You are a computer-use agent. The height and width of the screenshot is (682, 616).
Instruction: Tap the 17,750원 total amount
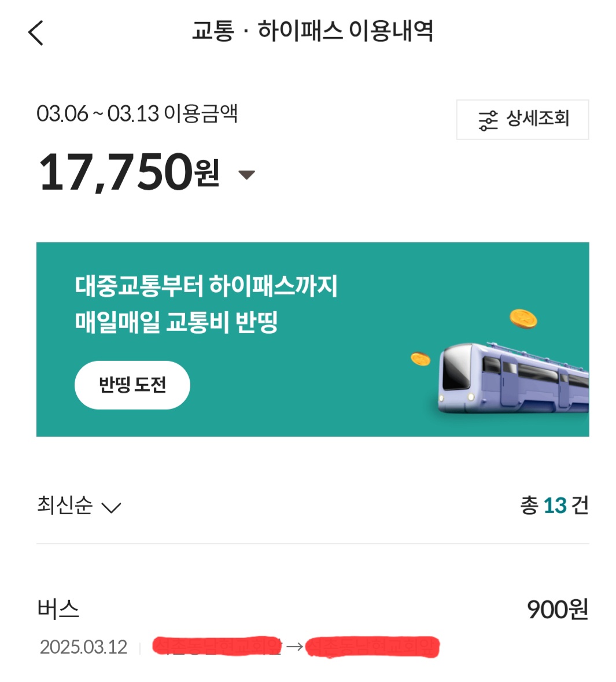128,172
